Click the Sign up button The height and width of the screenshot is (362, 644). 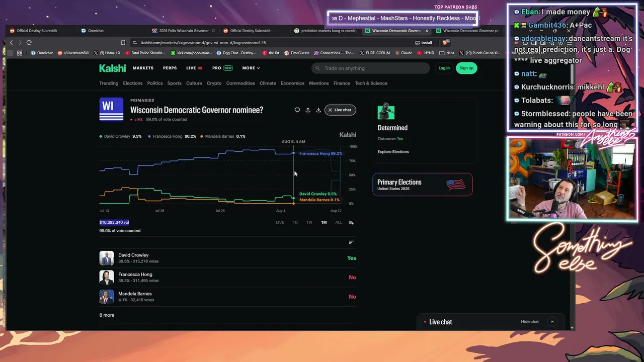point(466,68)
